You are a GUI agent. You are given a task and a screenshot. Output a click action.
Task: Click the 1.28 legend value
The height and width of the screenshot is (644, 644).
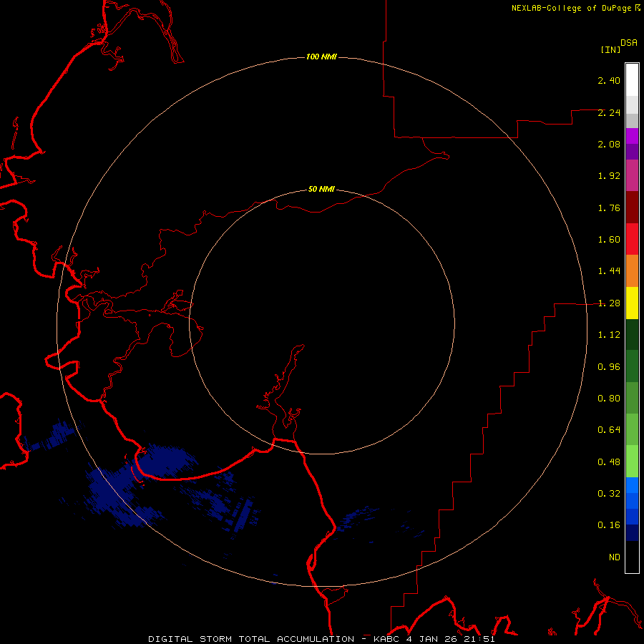click(609, 303)
